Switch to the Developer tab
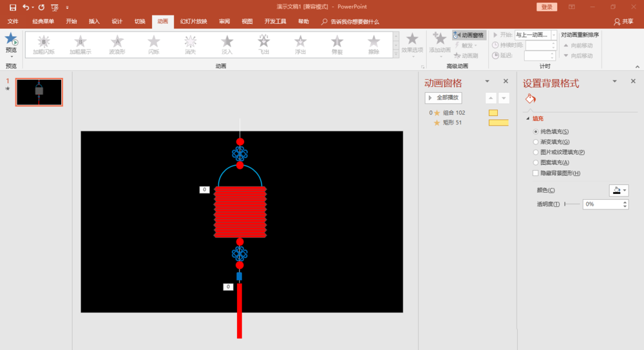The image size is (644, 350). point(275,21)
